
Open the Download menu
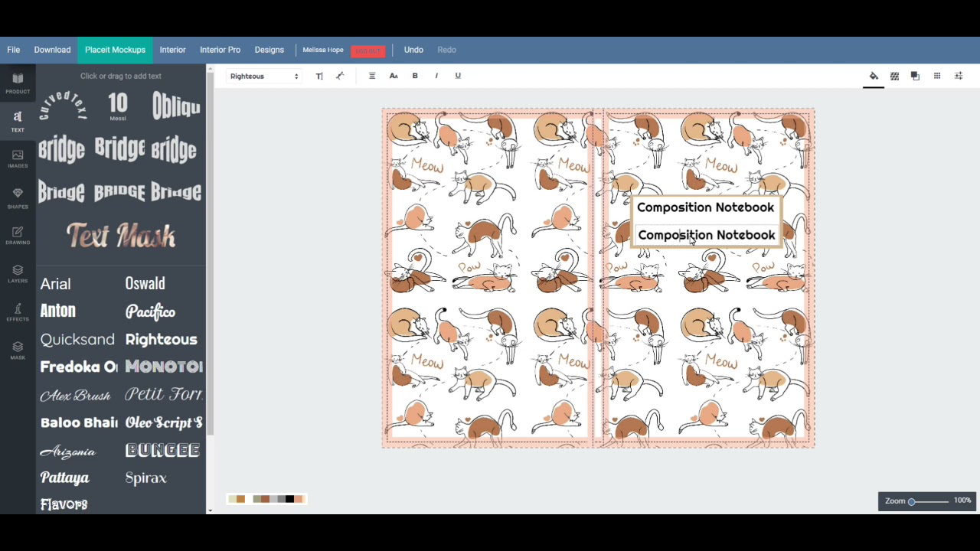52,50
